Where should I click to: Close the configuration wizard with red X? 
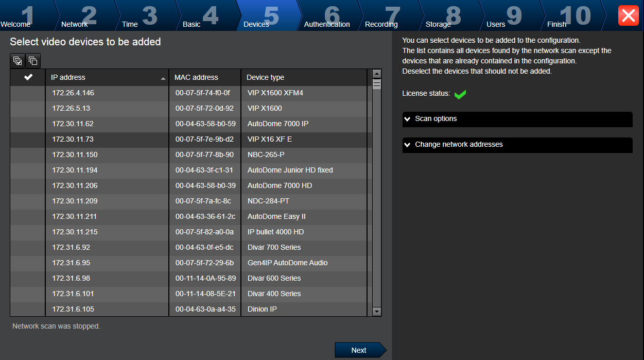point(628,15)
